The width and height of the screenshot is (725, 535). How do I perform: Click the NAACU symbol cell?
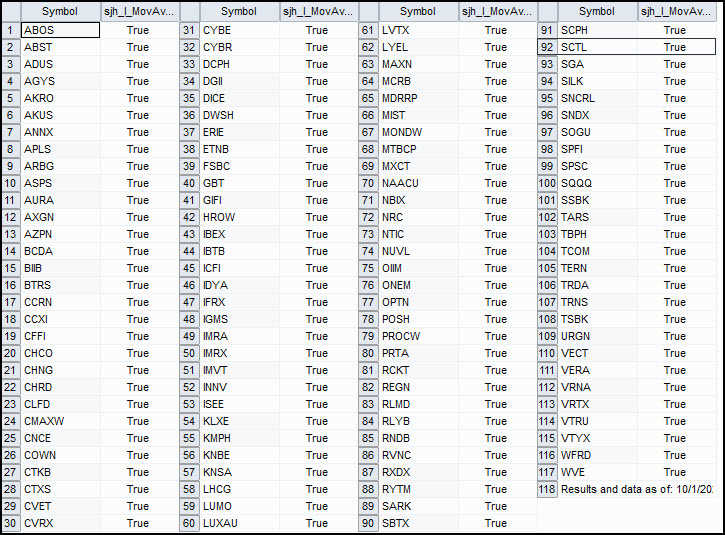[418, 183]
